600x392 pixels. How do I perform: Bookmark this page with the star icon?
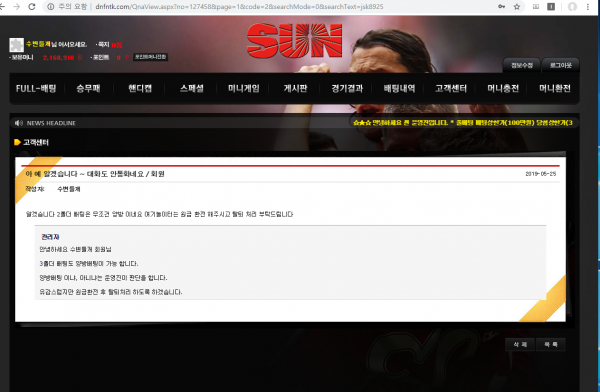[517, 7]
